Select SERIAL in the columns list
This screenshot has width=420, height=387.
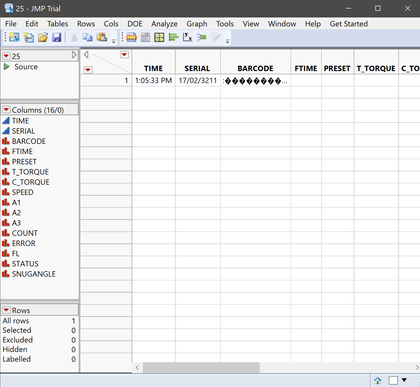[x=23, y=131]
